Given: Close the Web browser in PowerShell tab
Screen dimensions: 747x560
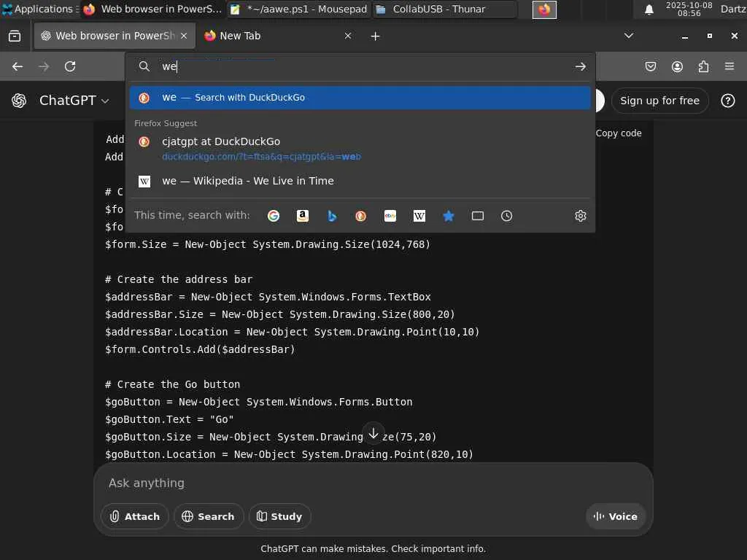Looking at the screenshot, I should tap(184, 36).
